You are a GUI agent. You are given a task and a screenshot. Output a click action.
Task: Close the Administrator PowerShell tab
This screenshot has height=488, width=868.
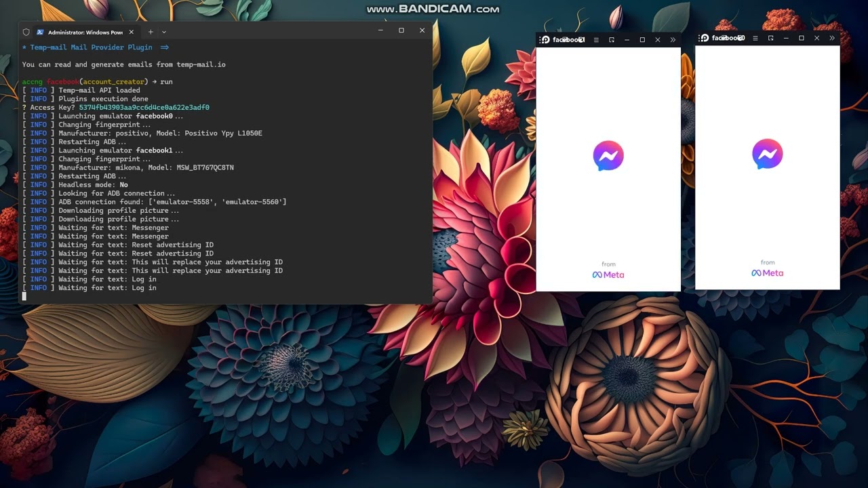[x=132, y=32]
